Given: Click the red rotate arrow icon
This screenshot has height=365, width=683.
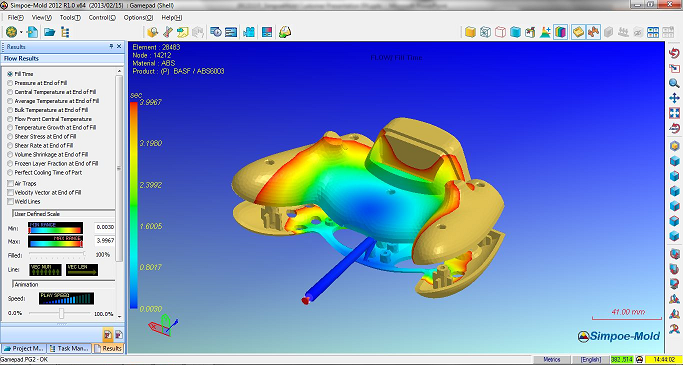Looking at the screenshot, I should coord(674,53).
